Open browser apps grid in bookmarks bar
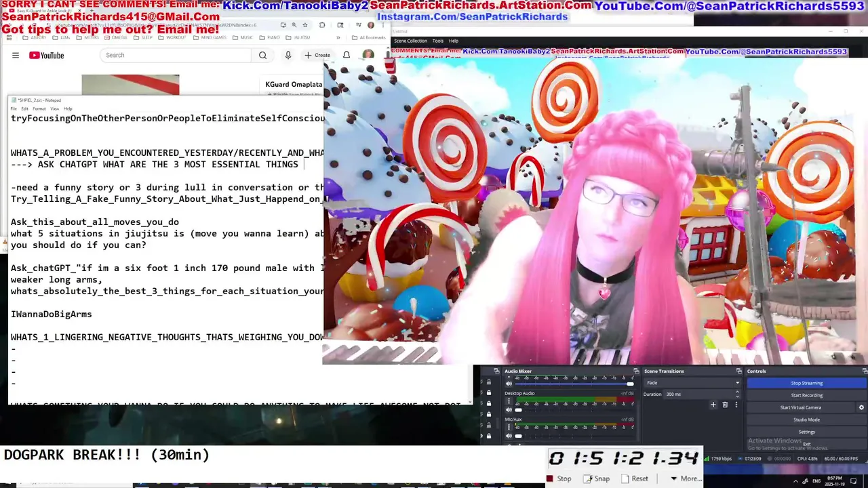868x488 pixels. (x=9, y=37)
